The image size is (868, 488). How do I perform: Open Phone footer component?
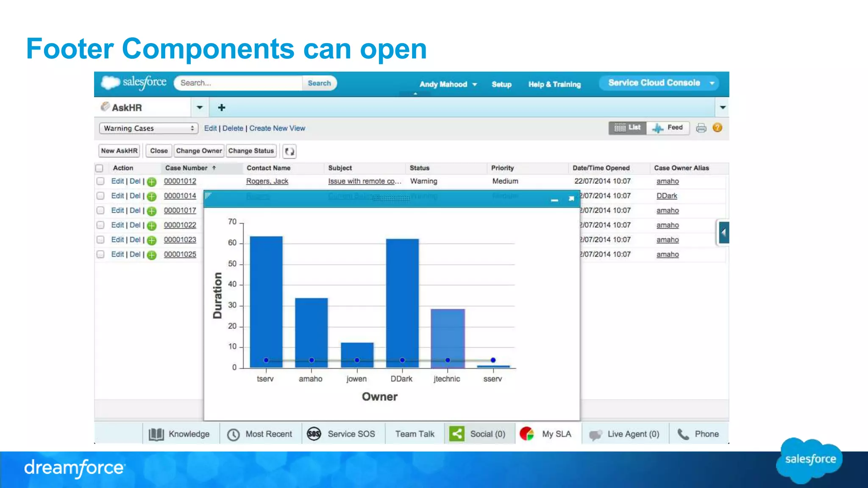(699, 434)
